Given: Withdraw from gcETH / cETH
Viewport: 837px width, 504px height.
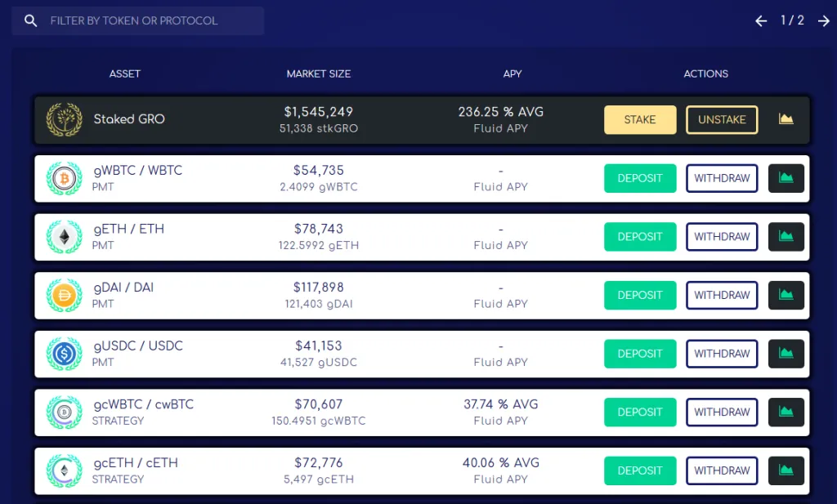Looking at the screenshot, I should (x=722, y=471).
